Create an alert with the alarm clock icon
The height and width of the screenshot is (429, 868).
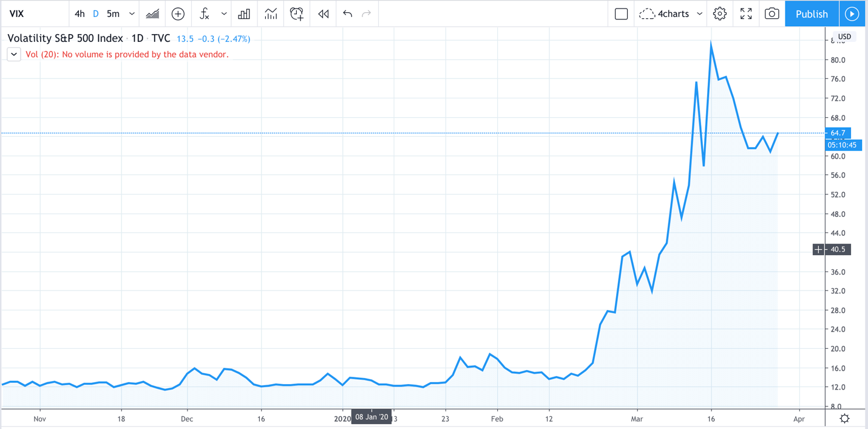click(297, 13)
